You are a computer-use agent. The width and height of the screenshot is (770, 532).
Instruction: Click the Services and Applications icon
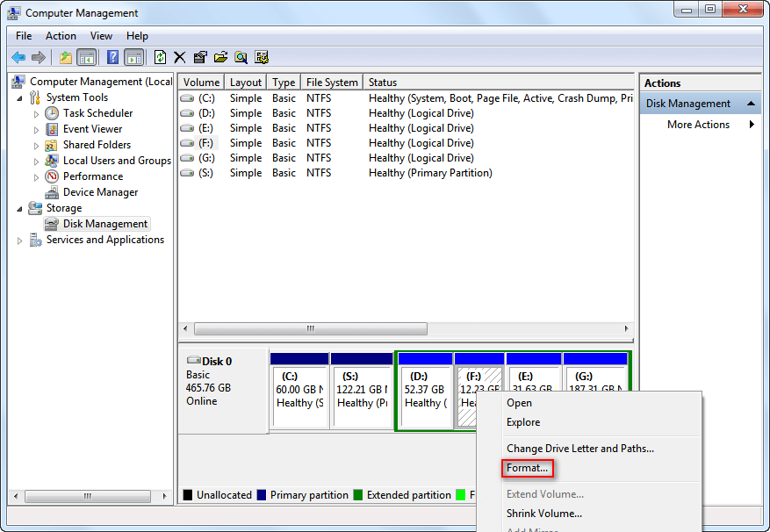click(x=35, y=240)
